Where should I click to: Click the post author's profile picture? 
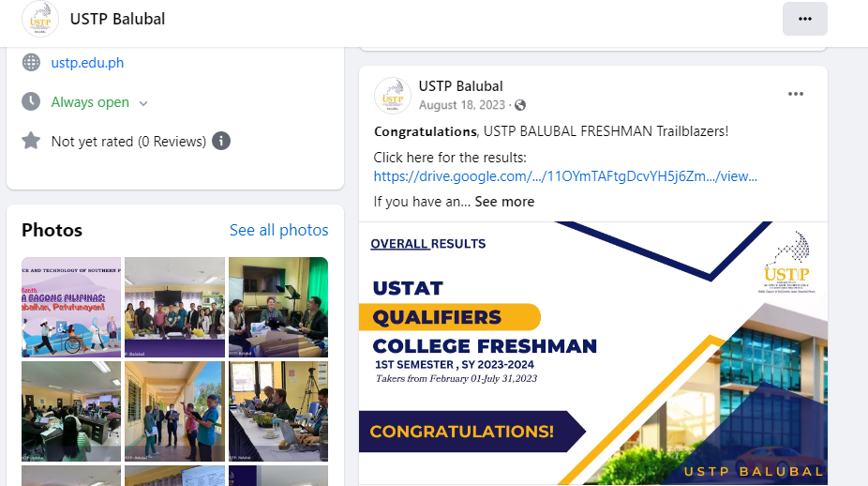(x=393, y=96)
